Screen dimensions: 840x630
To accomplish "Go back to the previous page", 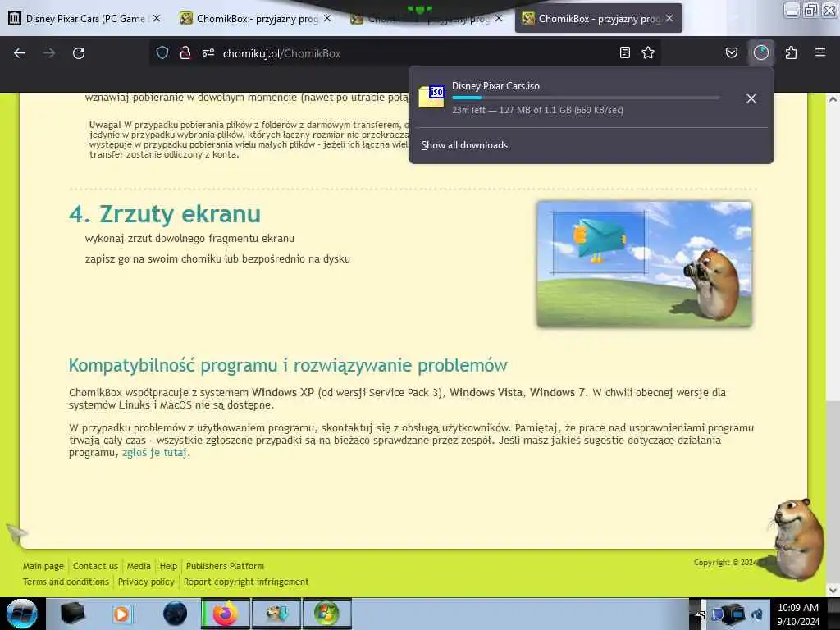I will [20, 53].
